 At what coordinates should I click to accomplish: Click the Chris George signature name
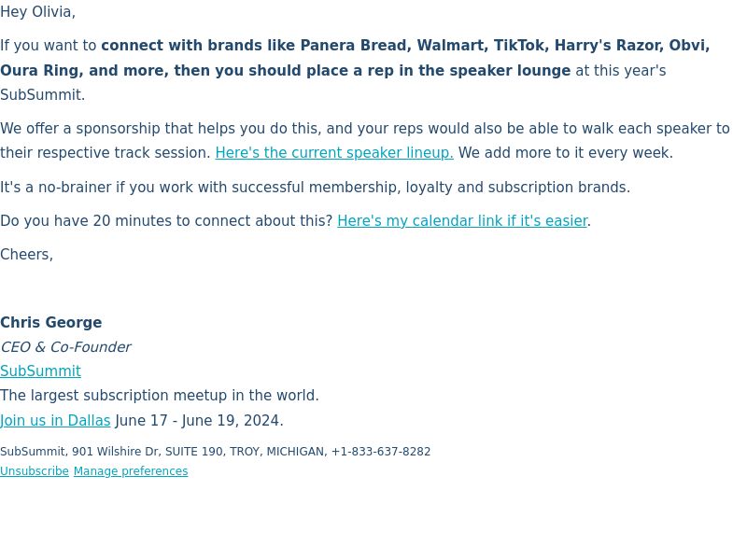tap(51, 322)
